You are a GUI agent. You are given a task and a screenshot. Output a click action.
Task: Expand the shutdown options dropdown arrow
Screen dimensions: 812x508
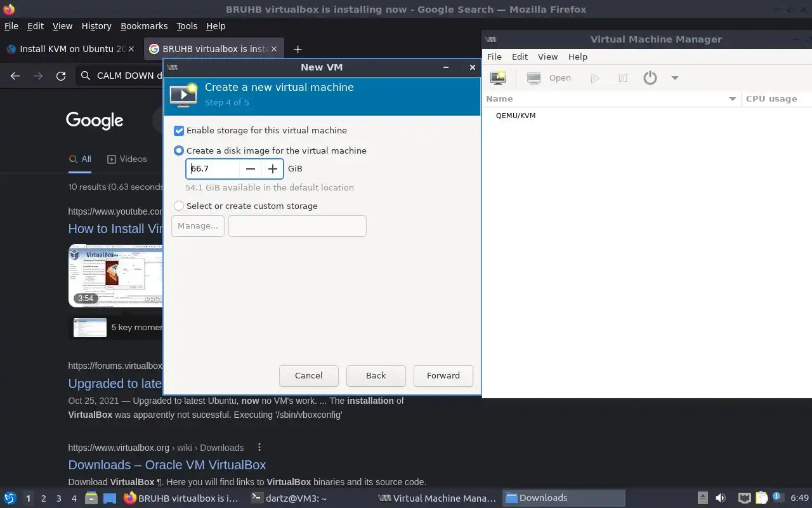(x=674, y=78)
